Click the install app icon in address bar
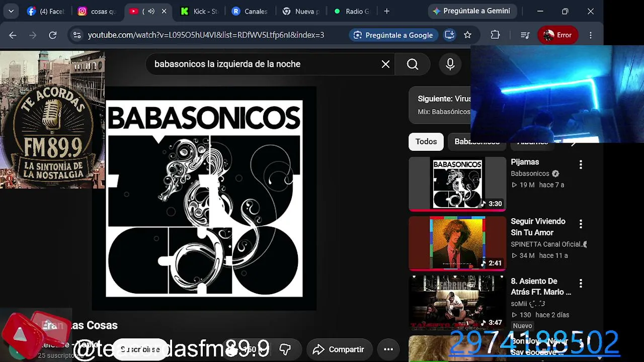Viewport: 644px width, 362px height. click(x=449, y=35)
